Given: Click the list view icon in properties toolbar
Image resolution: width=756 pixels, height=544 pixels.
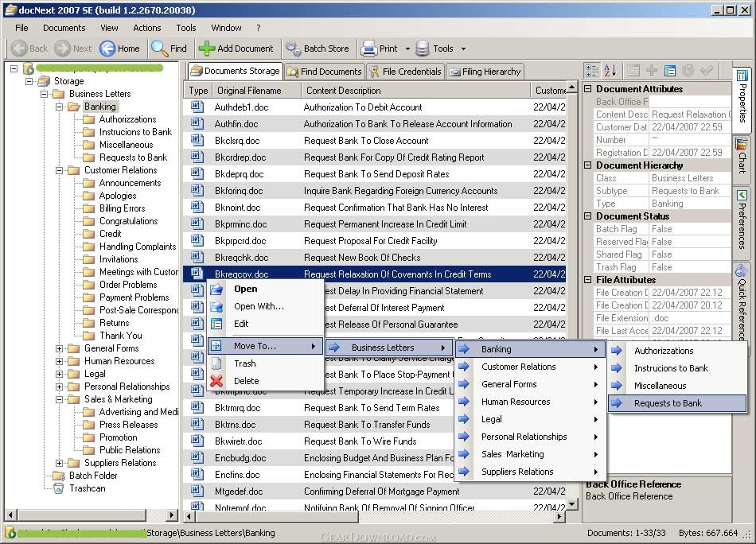Looking at the screenshot, I should 670,70.
